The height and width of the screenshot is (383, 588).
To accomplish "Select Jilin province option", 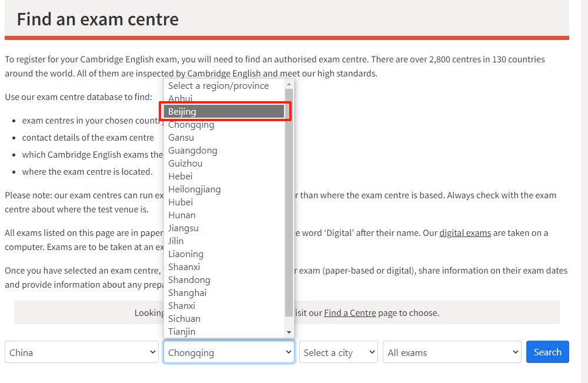I will click(224, 241).
